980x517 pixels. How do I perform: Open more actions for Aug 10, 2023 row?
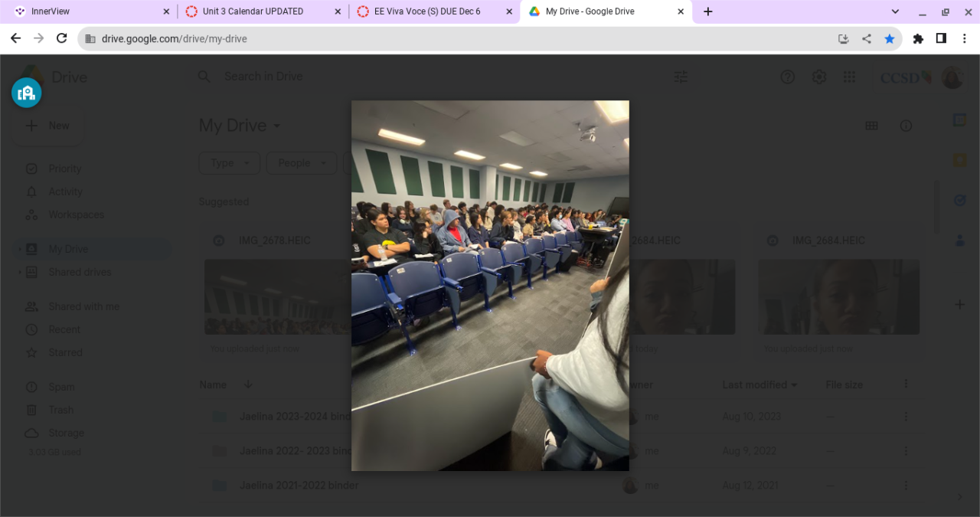pyautogui.click(x=906, y=417)
